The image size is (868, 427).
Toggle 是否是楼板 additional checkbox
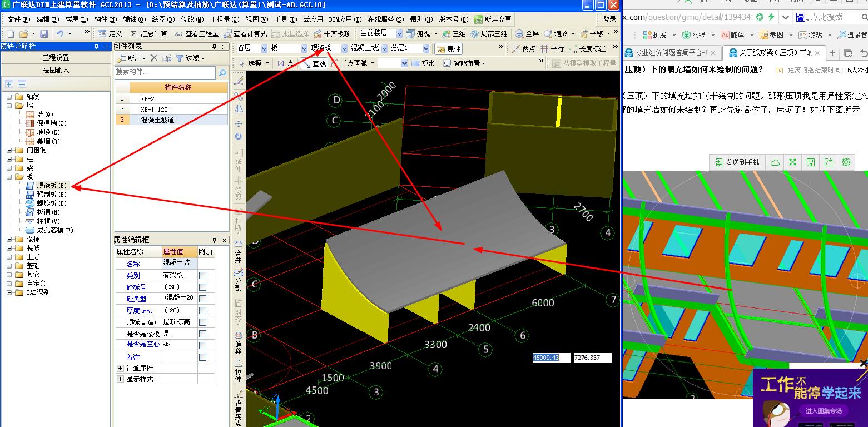point(203,334)
